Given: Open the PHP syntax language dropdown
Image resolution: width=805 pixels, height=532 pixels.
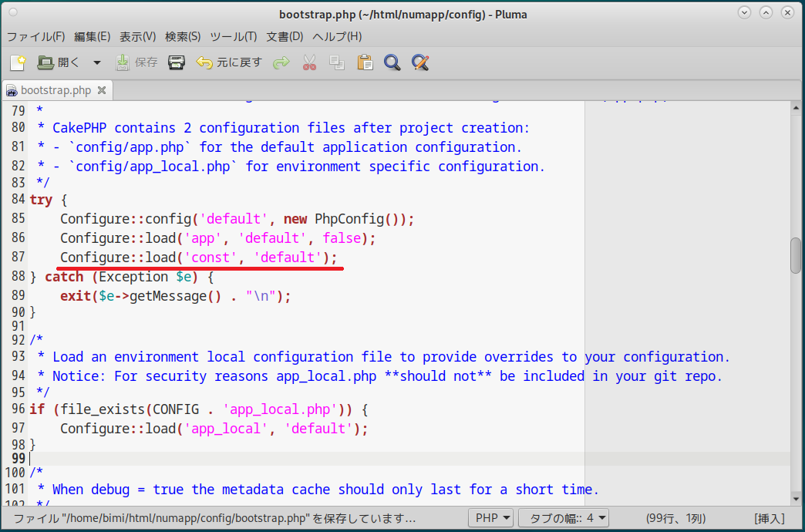Looking at the screenshot, I should [490, 518].
